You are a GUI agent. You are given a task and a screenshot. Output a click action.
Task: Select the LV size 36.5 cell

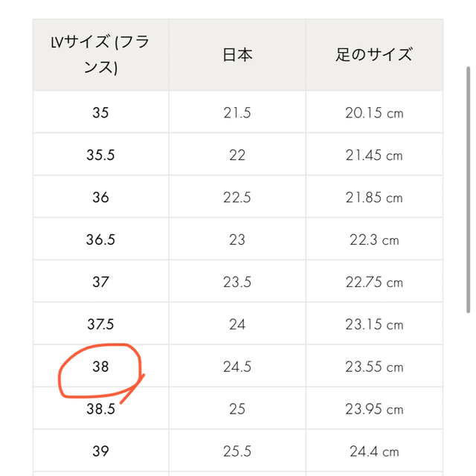click(100, 239)
